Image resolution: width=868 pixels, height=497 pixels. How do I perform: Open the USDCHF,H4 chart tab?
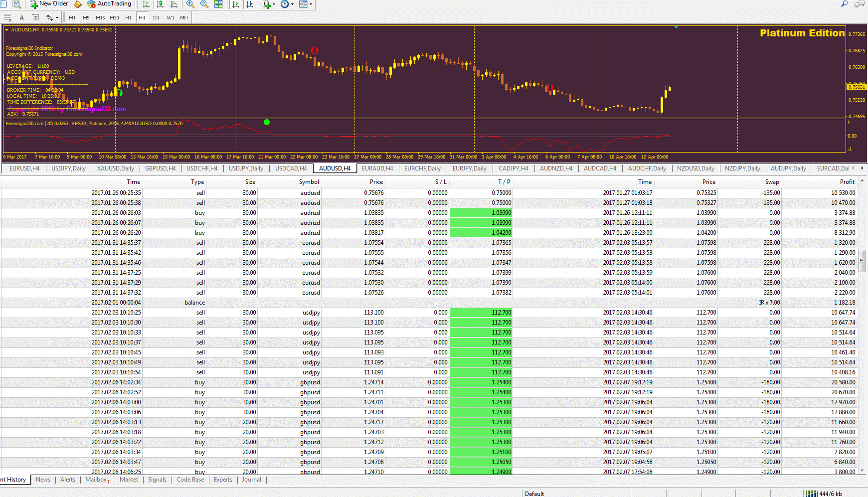(202, 168)
